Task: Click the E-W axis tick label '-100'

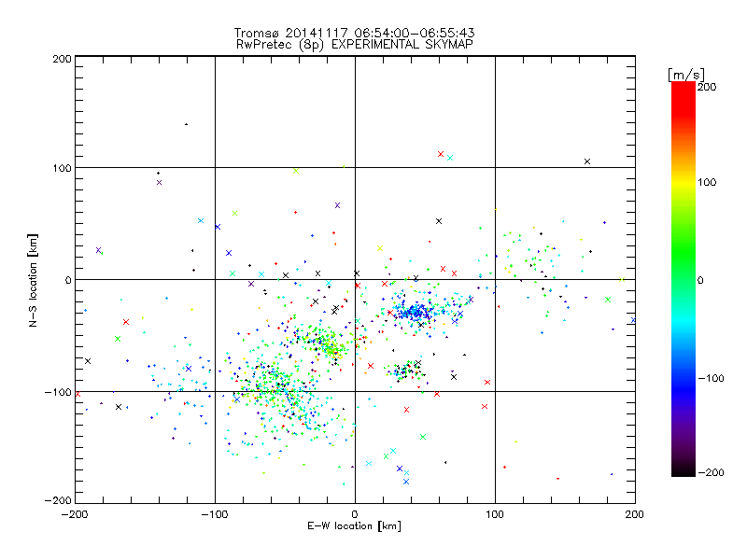Action: (215, 514)
